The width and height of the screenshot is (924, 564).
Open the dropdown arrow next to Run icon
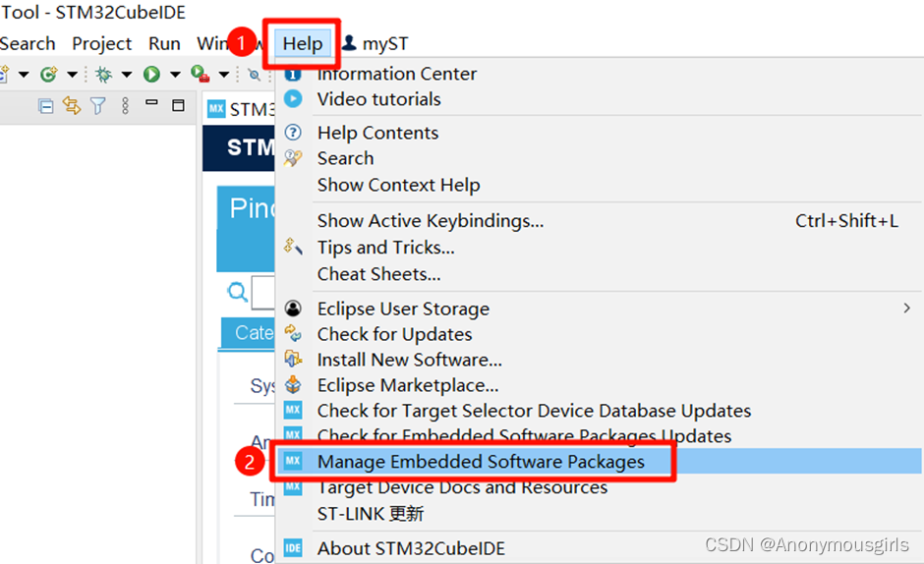pyautogui.click(x=175, y=75)
